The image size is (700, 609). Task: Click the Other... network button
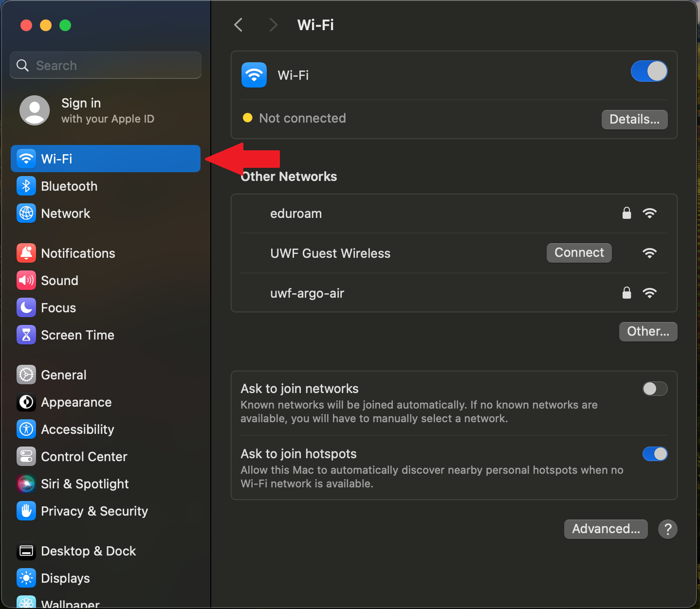pyautogui.click(x=648, y=331)
